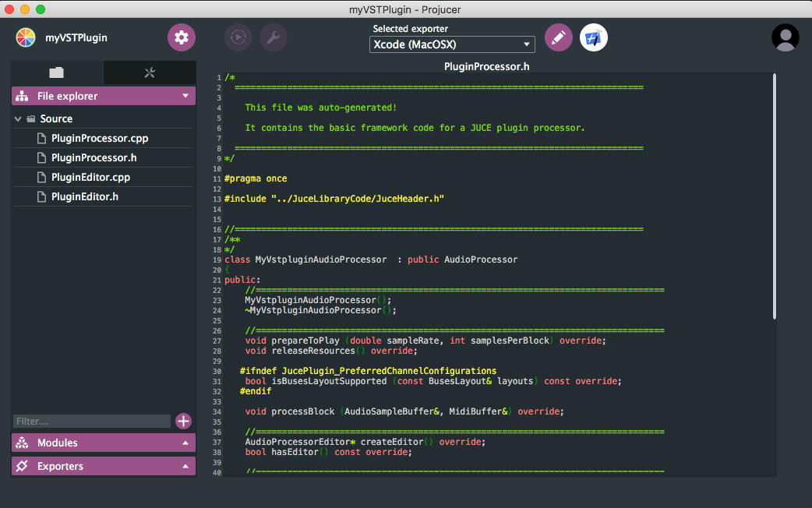Click PluginProcessor.cpp document icon
Screen dimensions: 812x508
[41, 138]
